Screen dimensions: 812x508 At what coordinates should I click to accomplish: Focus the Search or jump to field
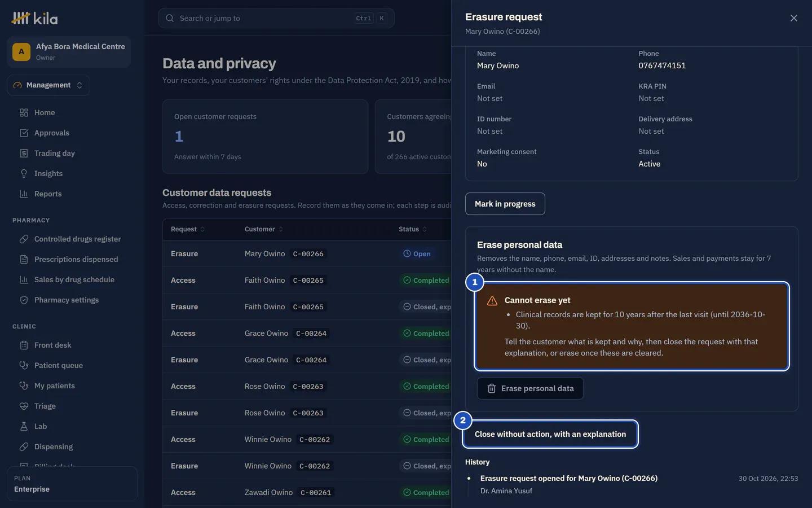[276, 18]
